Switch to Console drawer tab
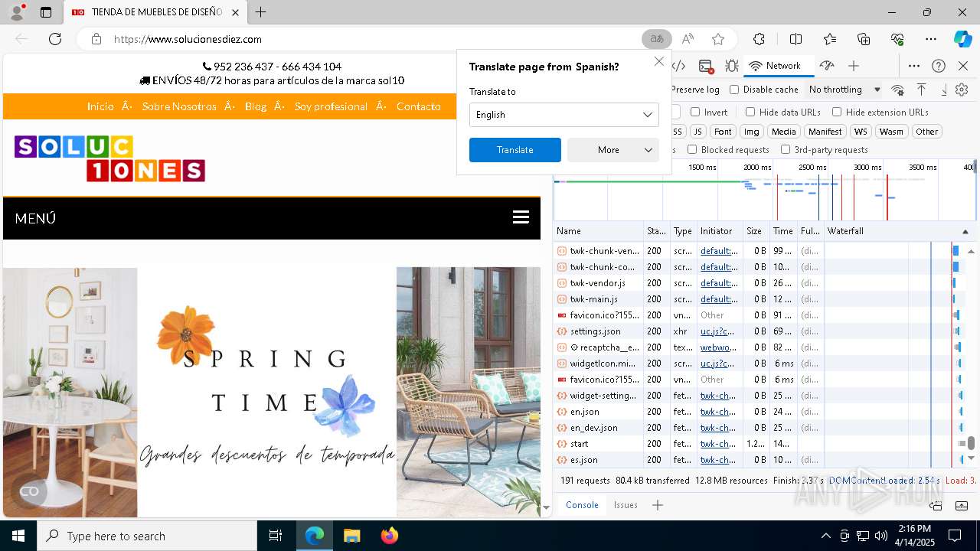The width and height of the screenshot is (980, 551). (x=582, y=505)
